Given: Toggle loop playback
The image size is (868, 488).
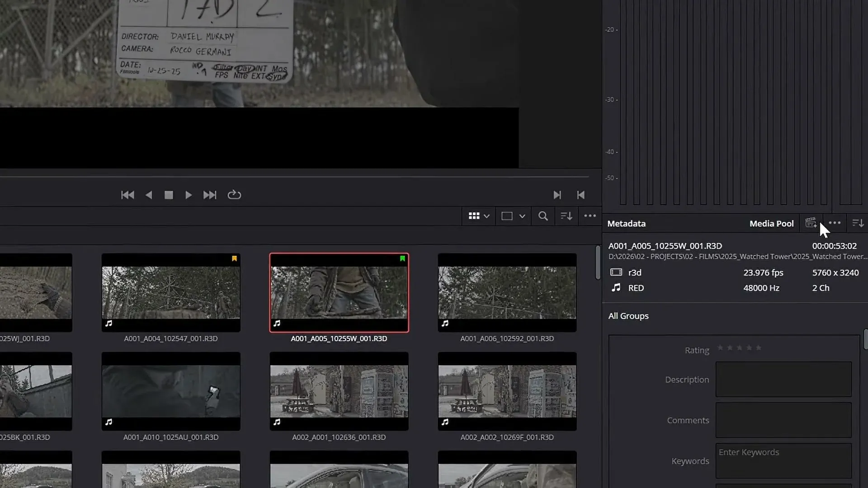Looking at the screenshot, I should pos(234,195).
